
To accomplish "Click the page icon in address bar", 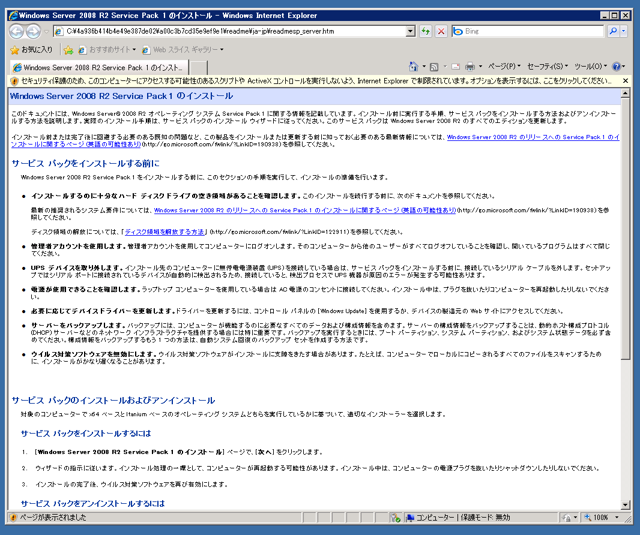I will click(x=59, y=31).
